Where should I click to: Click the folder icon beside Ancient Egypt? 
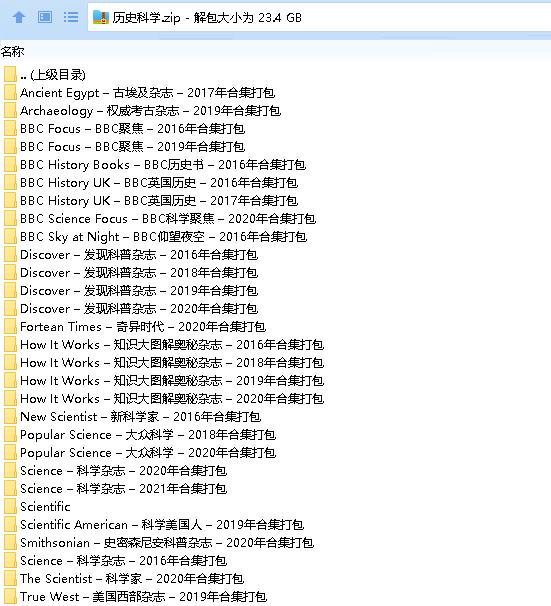coord(10,93)
